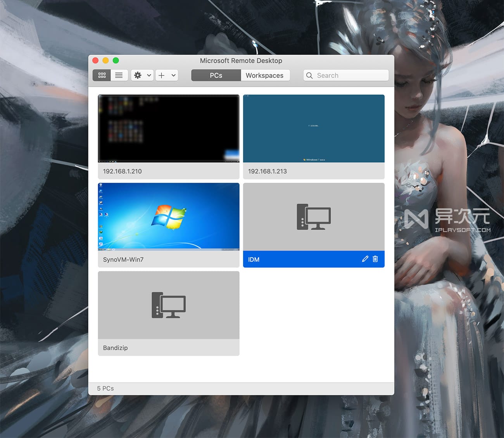This screenshot has height=438, width=504.
Task: Switch to the Workspaces tab
Action: click(x=264, y=75)
